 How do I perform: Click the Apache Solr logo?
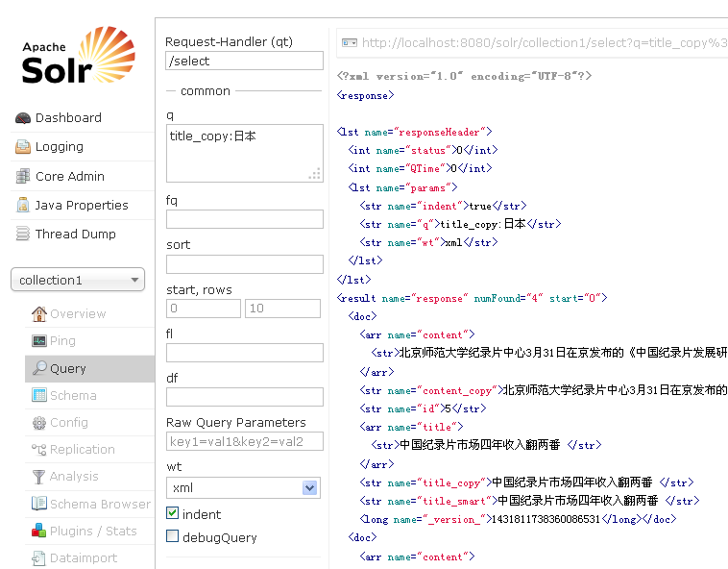coord(72,58)
